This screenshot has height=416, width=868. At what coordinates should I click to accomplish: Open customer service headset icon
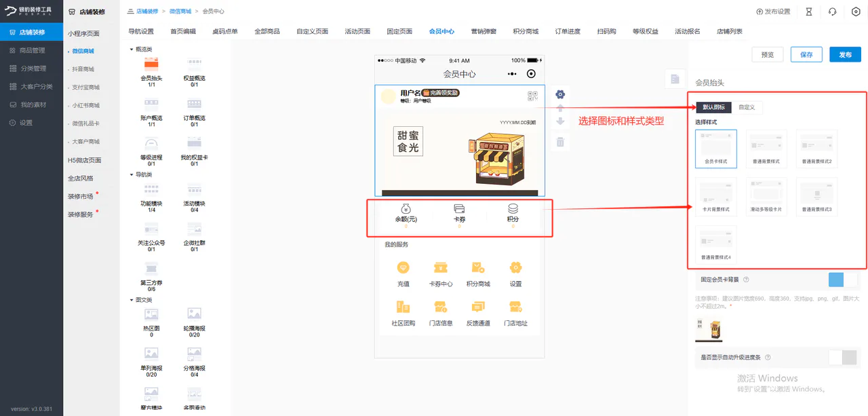coord(832,12)
